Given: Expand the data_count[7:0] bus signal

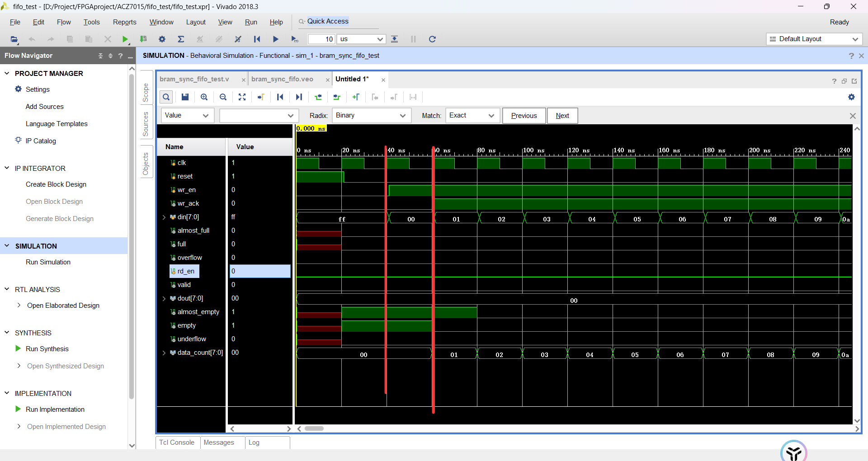Looking at the screenshot, I should click(x=164, y=353).
